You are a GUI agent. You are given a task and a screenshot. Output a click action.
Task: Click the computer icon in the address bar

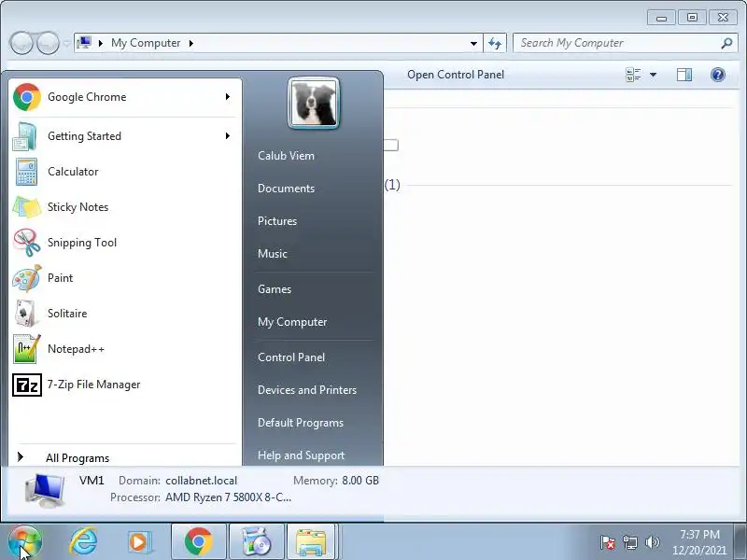tap(84, 43)
